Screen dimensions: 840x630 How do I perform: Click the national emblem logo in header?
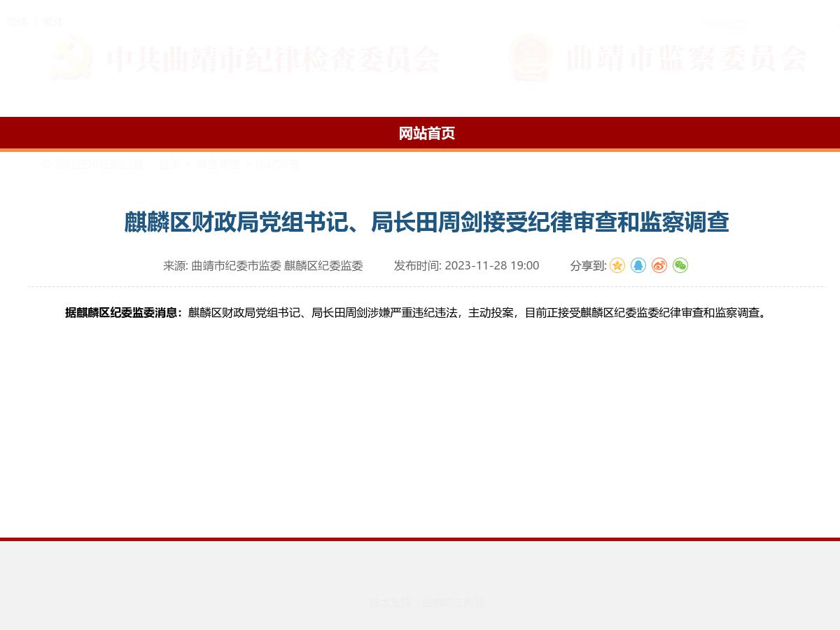tap(529, 58)
